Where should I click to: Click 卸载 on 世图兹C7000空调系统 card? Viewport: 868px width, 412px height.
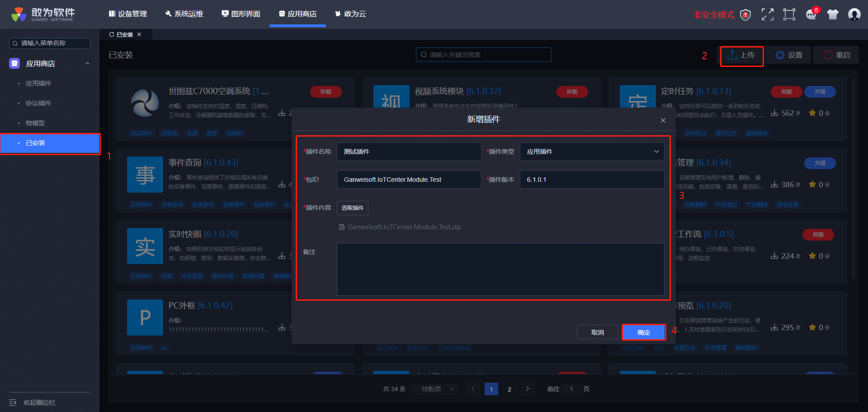(326, 92)
